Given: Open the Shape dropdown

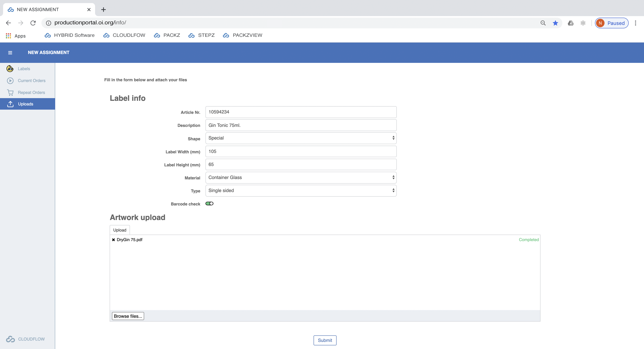Looking at the screenshot, I should pos(301,138).
